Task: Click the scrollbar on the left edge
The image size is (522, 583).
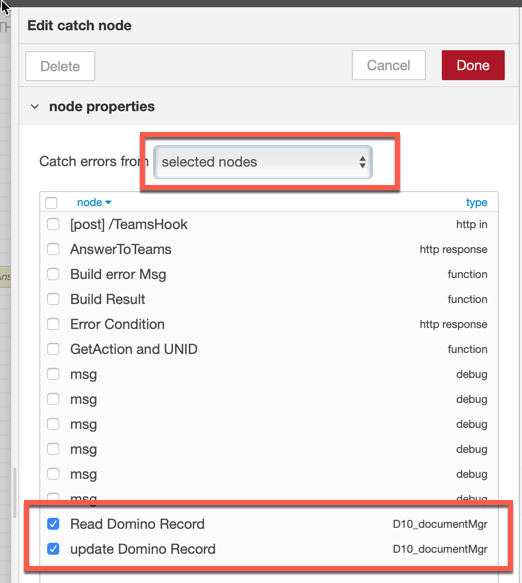Action: 15,493
